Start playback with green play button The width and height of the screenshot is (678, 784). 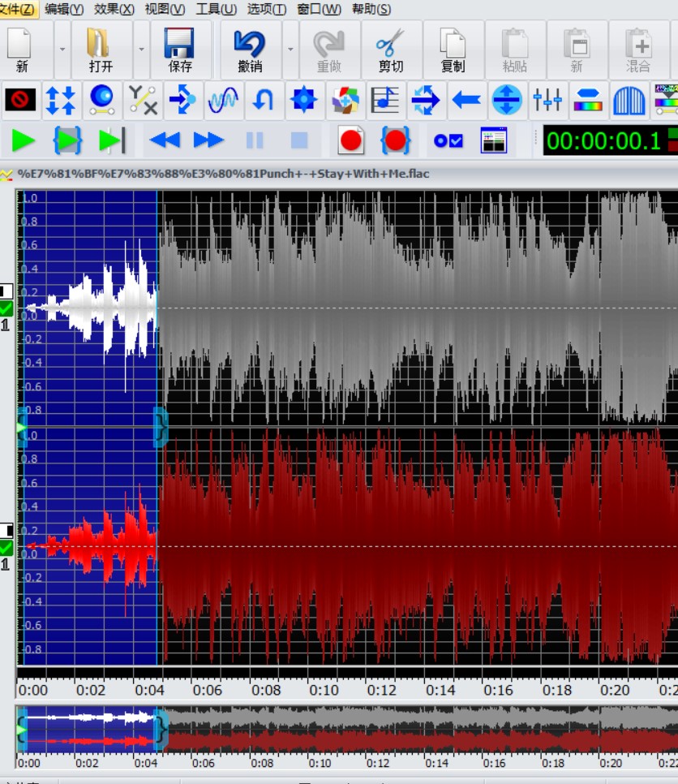pos(23,140)
